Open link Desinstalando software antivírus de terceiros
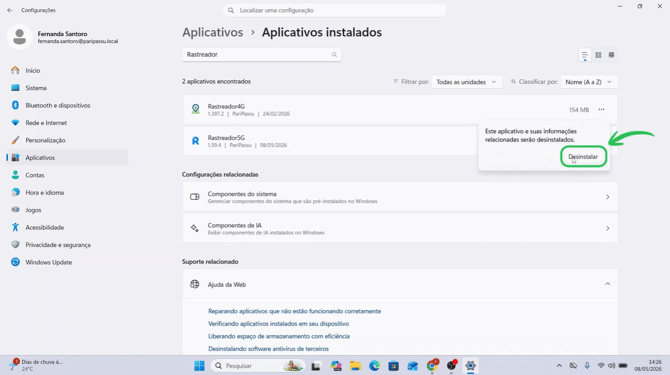The height and width of the screenshot is (375, 670). point(268,349)
